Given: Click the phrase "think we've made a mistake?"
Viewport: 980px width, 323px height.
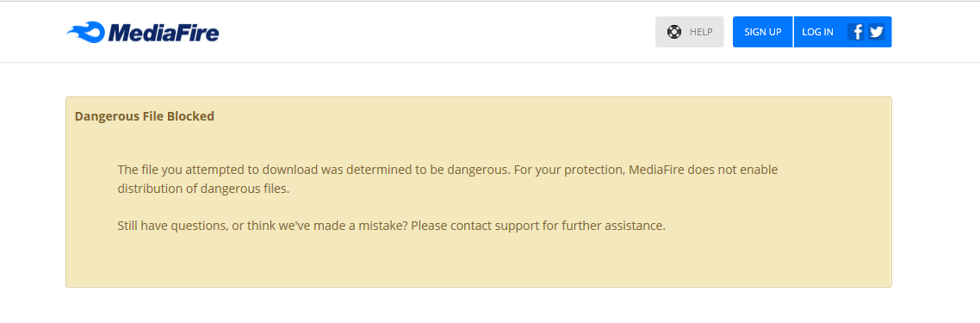Looking at the screenshot, I should (x=327, y=226).
